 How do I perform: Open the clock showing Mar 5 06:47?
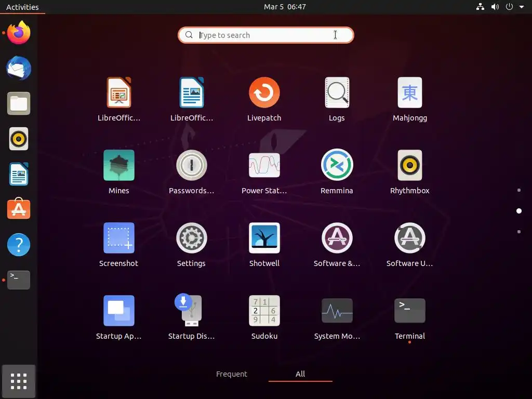(285, 7)
